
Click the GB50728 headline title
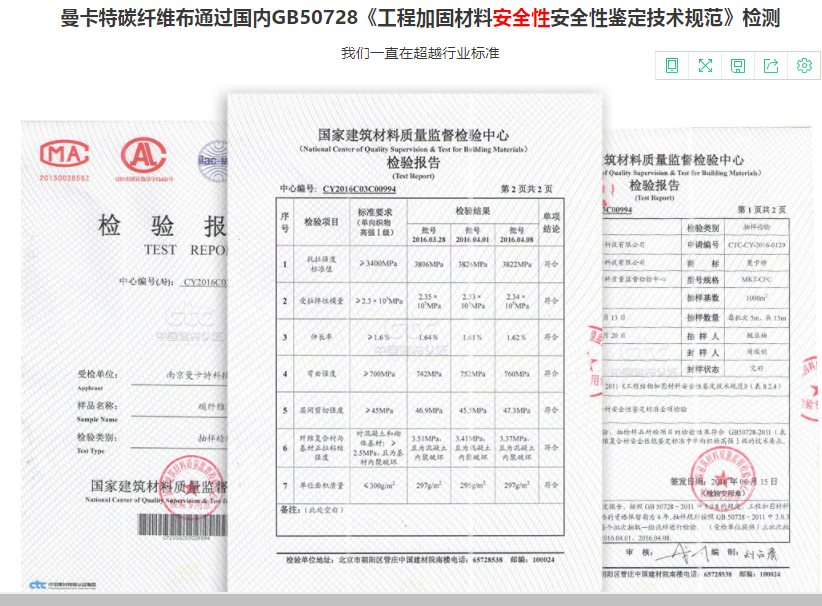tap(410, 22)
